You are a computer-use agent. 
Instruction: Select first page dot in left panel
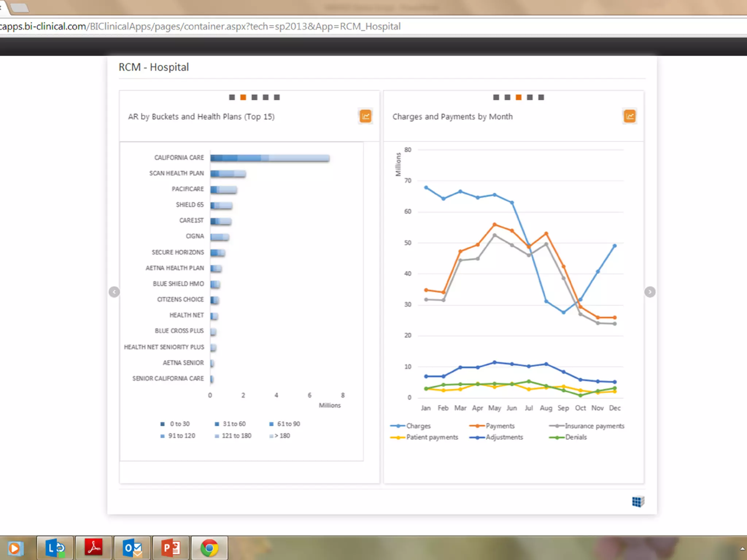[x=232, y=97]
